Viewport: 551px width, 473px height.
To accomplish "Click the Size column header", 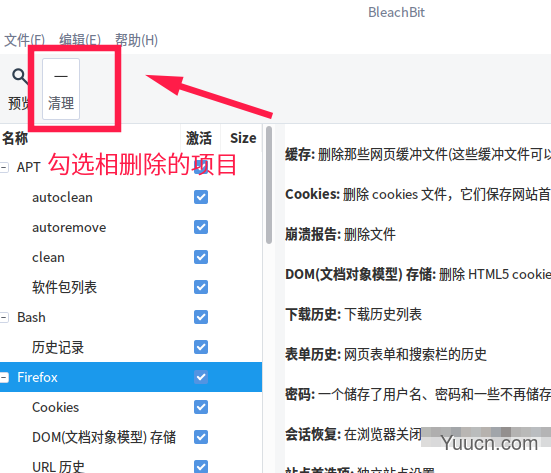I will [242, 138].
